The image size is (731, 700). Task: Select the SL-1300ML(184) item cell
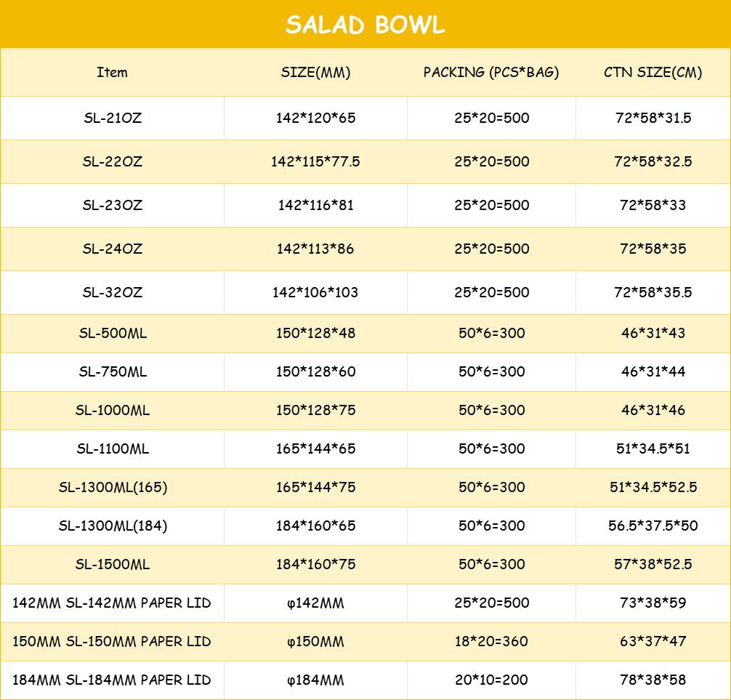tap(113, 526)
